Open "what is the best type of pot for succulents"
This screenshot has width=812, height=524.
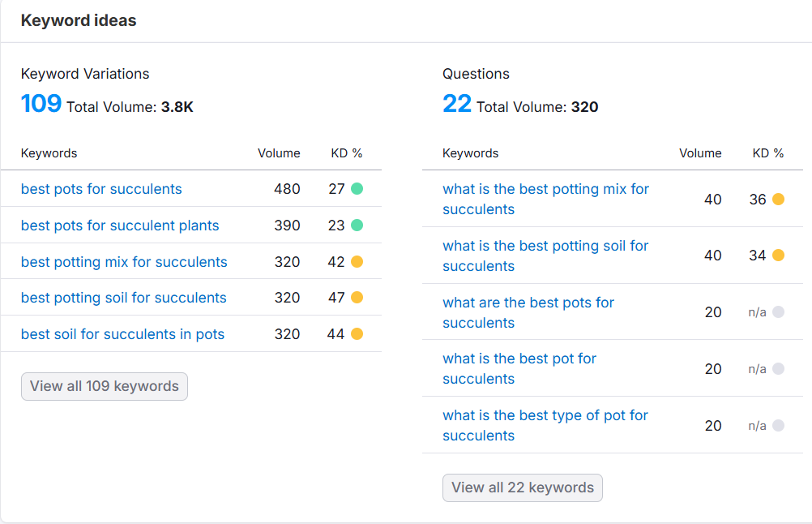click(x=545, y=425)
